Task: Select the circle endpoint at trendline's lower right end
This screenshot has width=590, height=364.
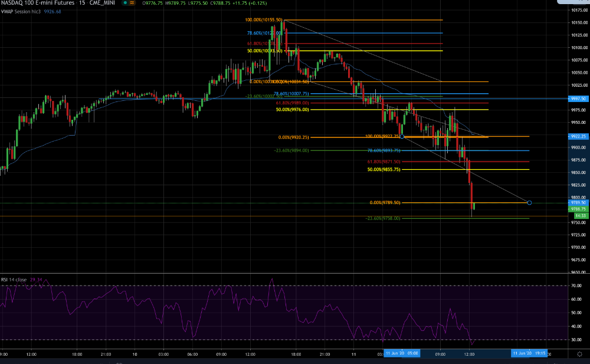Action: click(529, 203)
